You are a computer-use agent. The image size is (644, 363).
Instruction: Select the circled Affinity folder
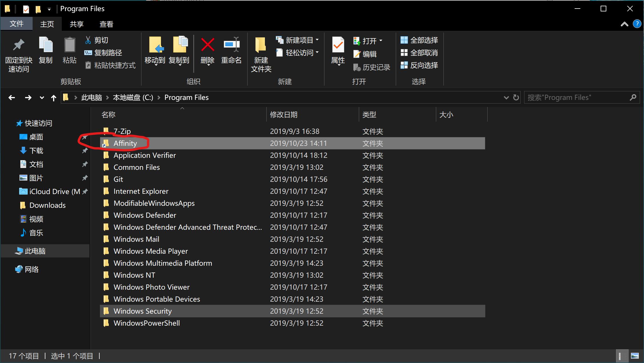[x=125, y=143]
